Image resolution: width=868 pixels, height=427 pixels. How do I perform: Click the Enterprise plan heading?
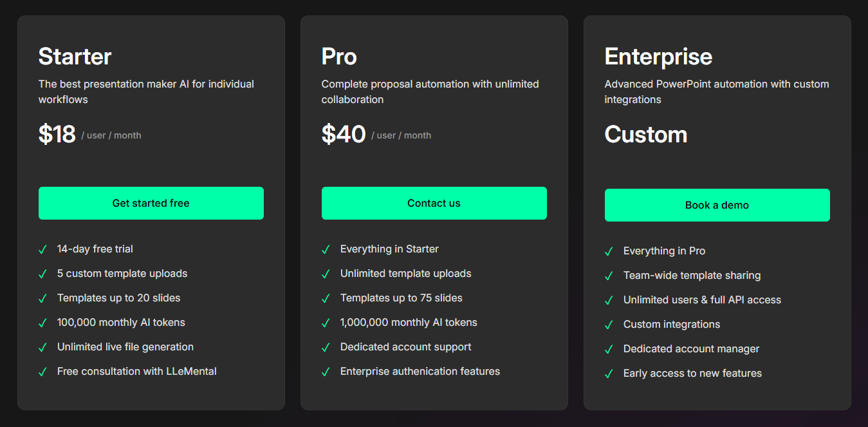(658, 56)
